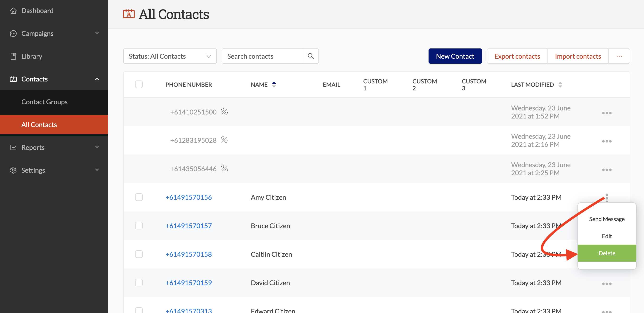Collapse the Contacts menu chevron
644x313 pixels.
click(97, 79)
